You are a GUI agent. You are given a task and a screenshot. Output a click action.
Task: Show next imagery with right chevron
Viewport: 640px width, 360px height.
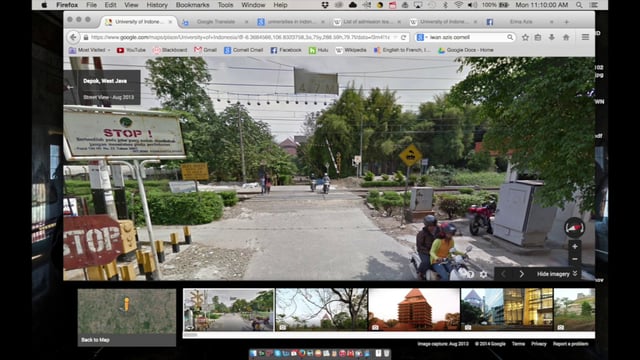click(521, 274)
